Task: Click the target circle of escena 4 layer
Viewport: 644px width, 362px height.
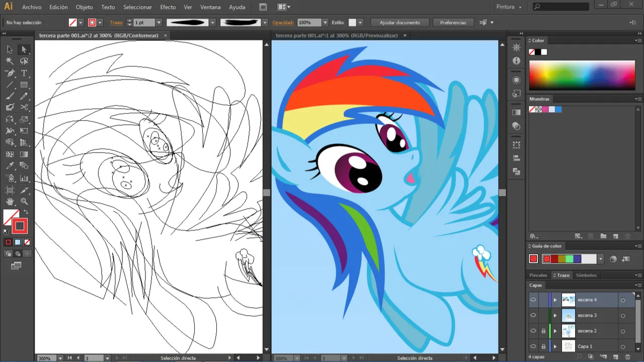Action: (x=623, y=300)
